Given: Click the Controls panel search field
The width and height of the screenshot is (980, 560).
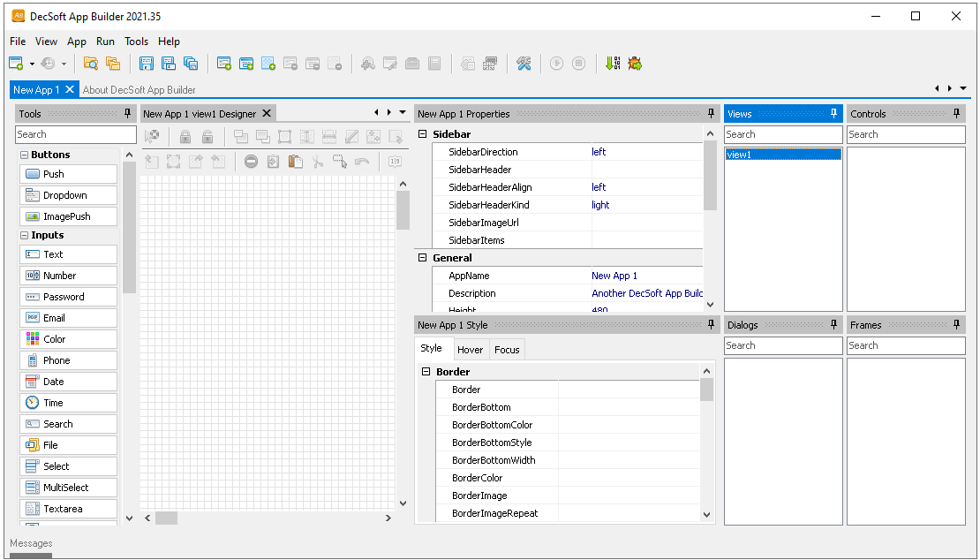Looking at the screenshot, I should 905,134.
